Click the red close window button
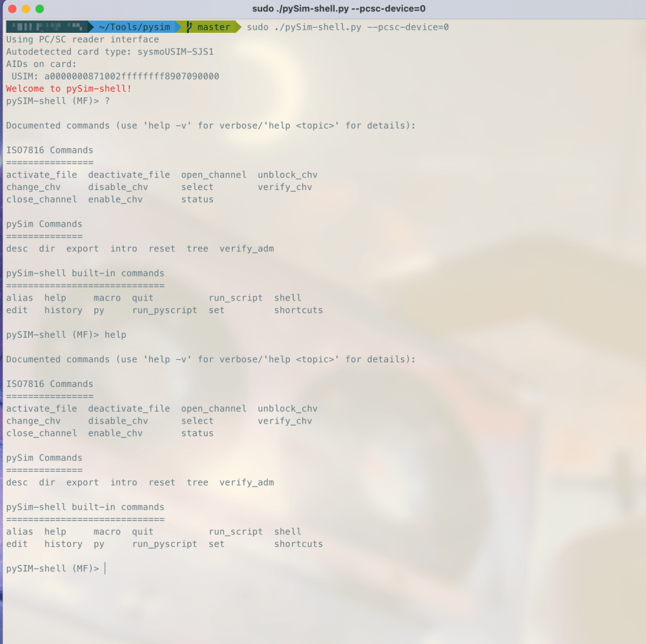646x644 pixels. click(x=12, y=9)
